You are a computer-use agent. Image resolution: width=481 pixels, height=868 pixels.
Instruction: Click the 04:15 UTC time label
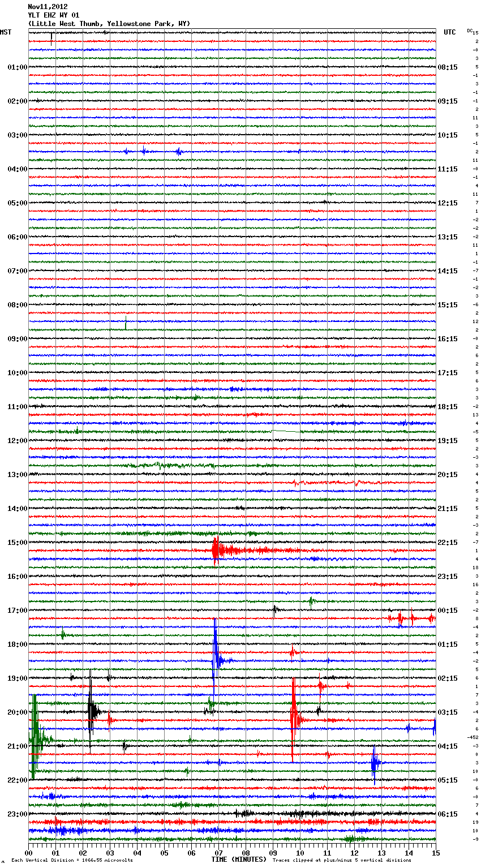click(x=448, y=746)
